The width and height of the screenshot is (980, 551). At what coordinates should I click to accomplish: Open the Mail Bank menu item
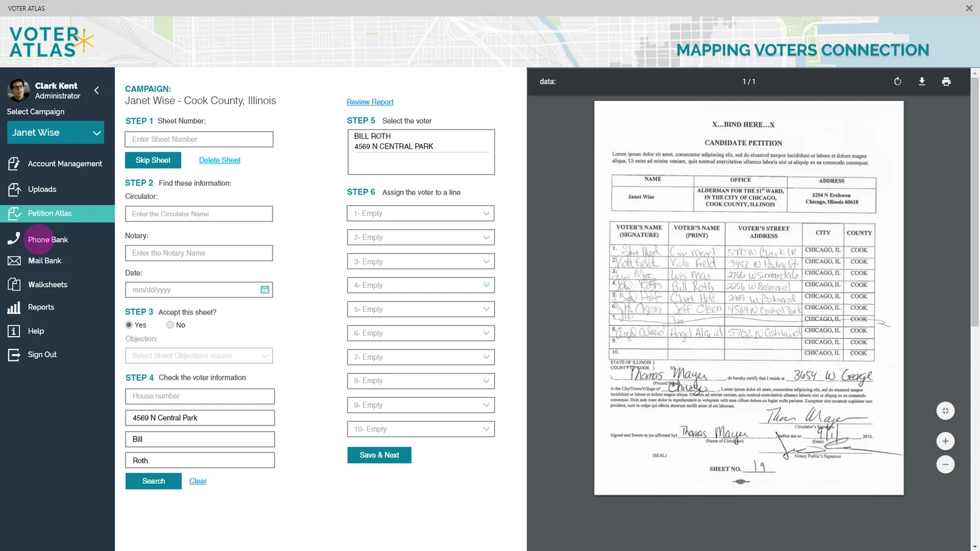[x=45, y=261]
